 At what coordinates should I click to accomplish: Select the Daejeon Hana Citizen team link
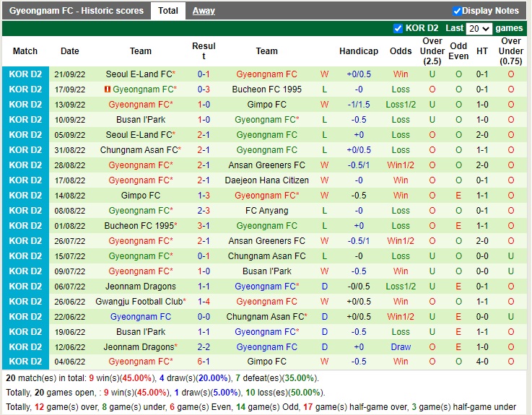pos(266,180)
